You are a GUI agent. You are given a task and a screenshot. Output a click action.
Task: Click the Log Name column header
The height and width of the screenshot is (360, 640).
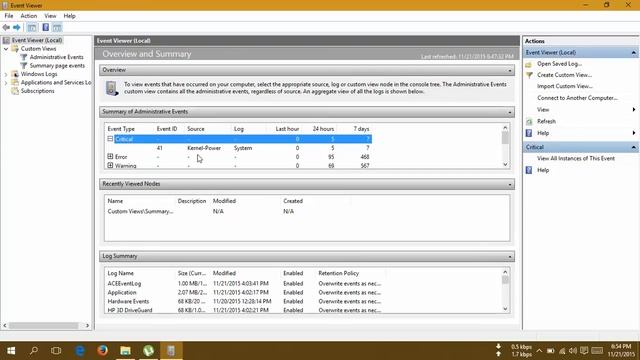coord(120,273)
